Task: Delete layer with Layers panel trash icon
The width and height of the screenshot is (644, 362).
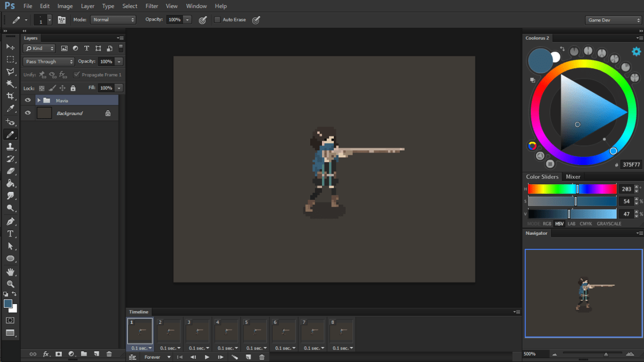Action: tap(109, 354)
